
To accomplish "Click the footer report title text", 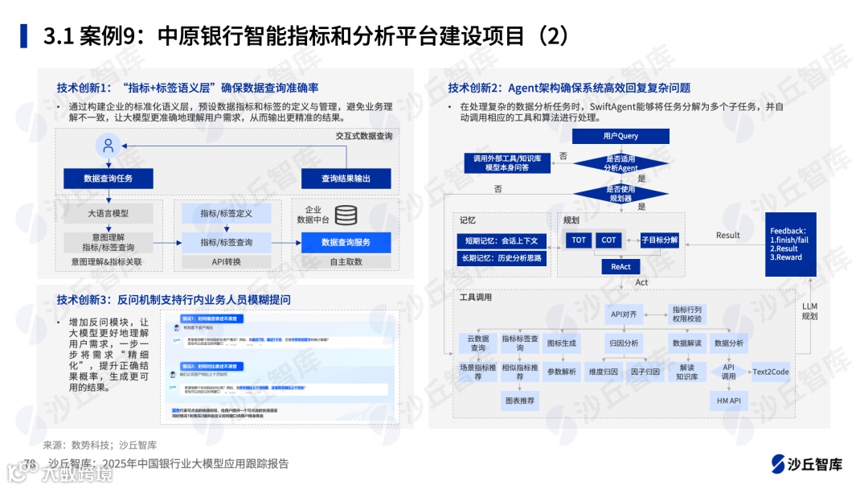I will pos(168,463).
